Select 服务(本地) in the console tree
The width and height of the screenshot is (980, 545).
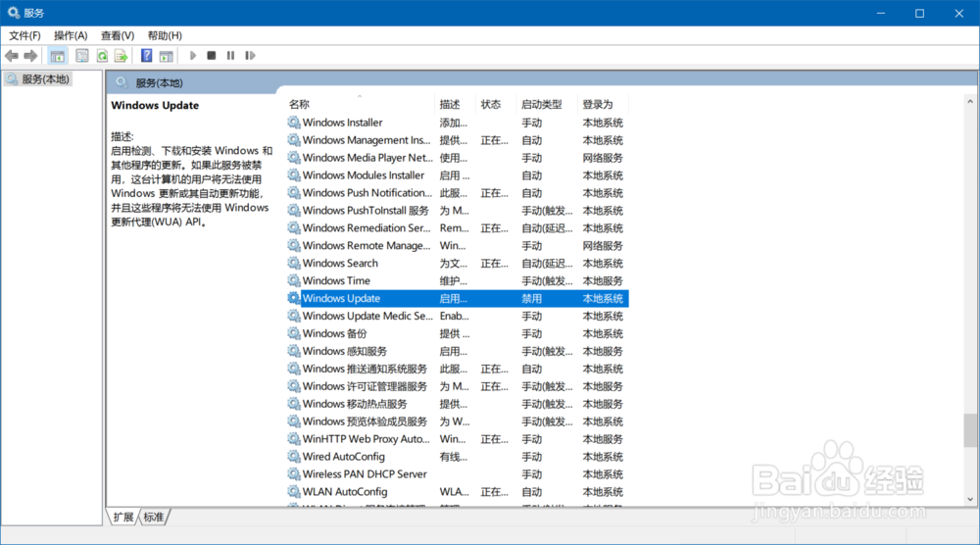coord(45,79)
